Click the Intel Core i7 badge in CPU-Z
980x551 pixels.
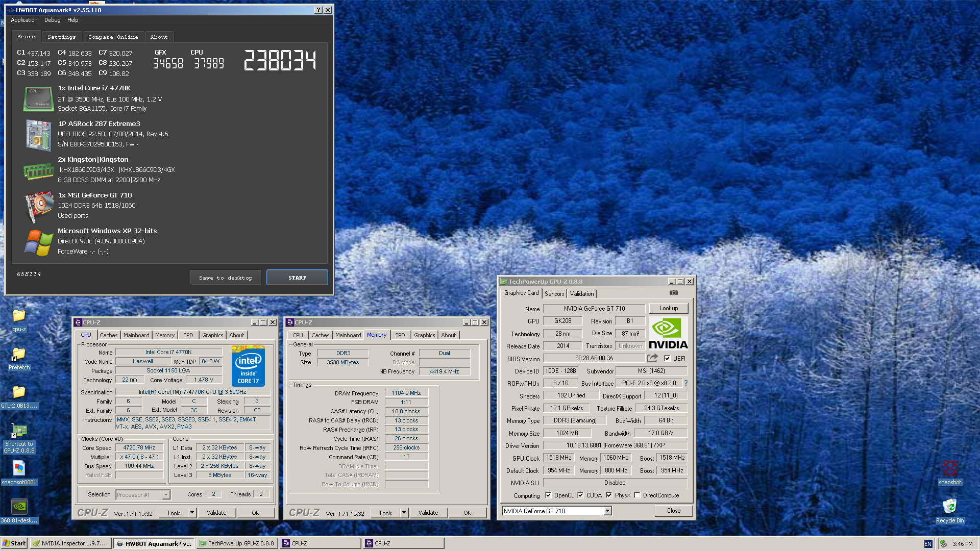(x=248, y=366)
